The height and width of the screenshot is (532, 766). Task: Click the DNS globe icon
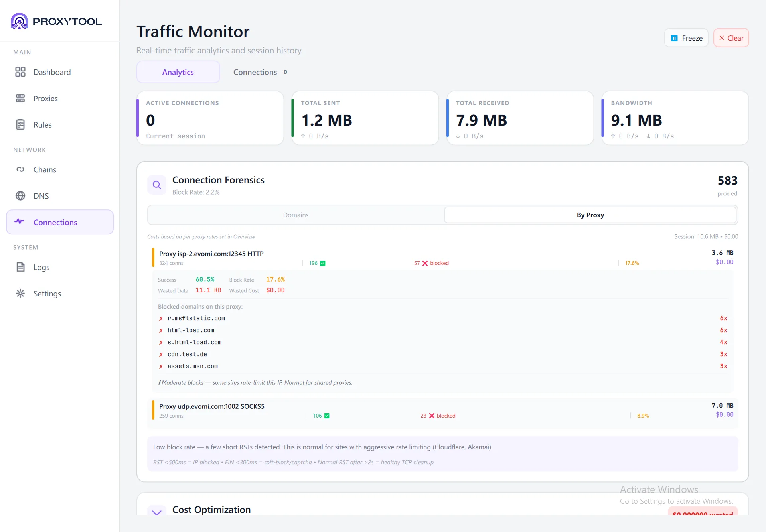(20, 196)
